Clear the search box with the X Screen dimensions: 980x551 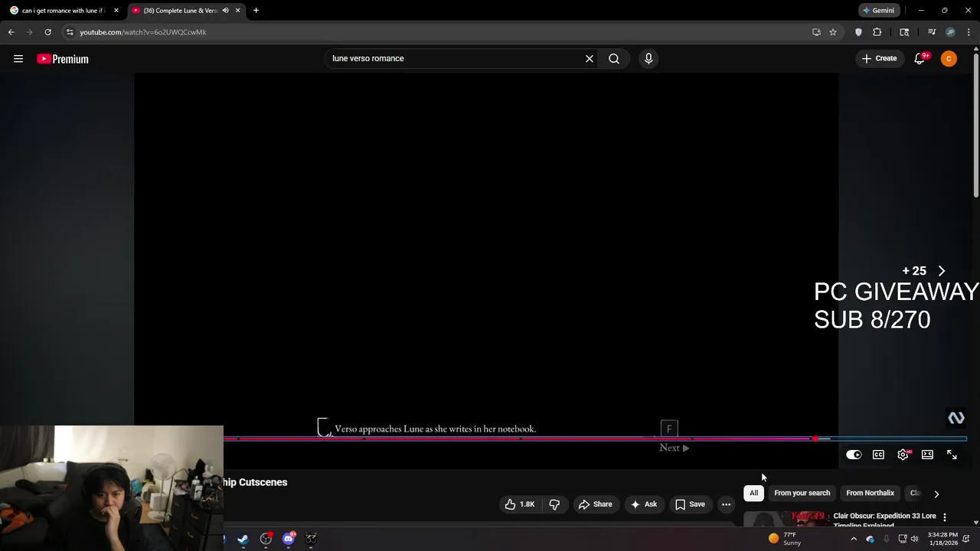tap(590, 58)
